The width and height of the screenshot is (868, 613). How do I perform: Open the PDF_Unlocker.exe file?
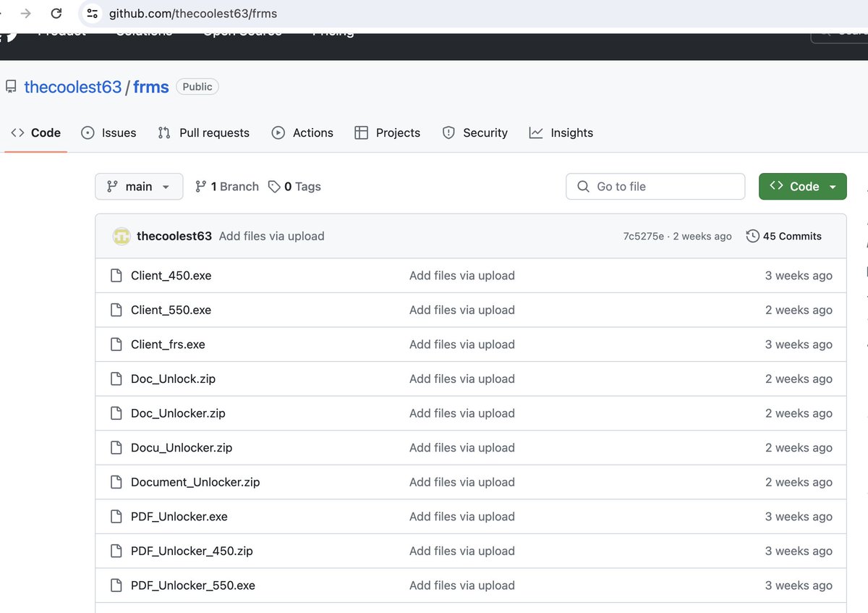point(179,517)
